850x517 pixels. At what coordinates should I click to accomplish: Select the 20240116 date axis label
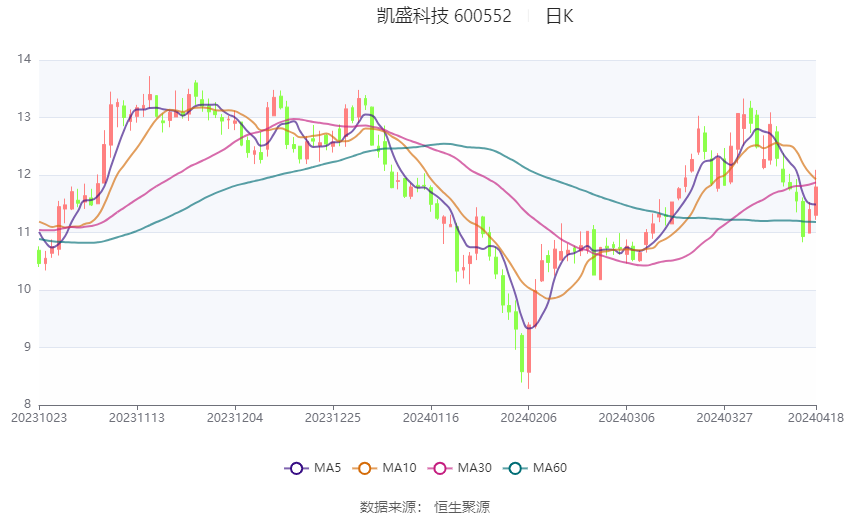click(431, 417)
